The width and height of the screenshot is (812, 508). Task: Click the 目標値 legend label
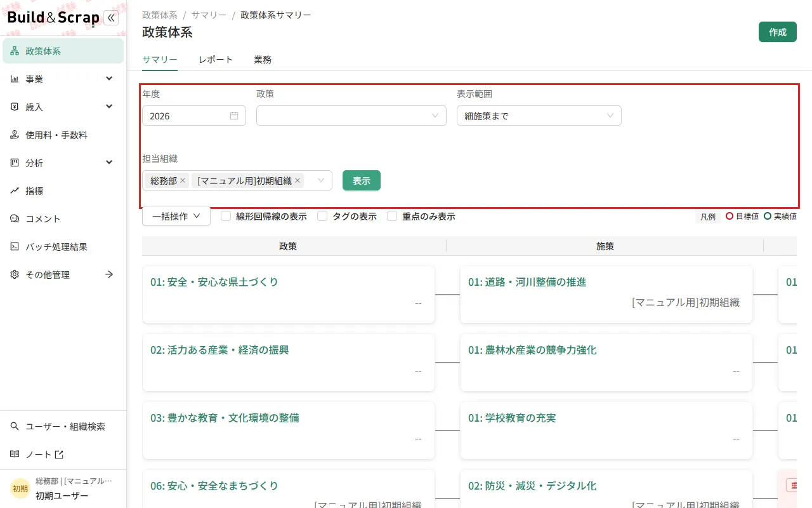point(747,217)
